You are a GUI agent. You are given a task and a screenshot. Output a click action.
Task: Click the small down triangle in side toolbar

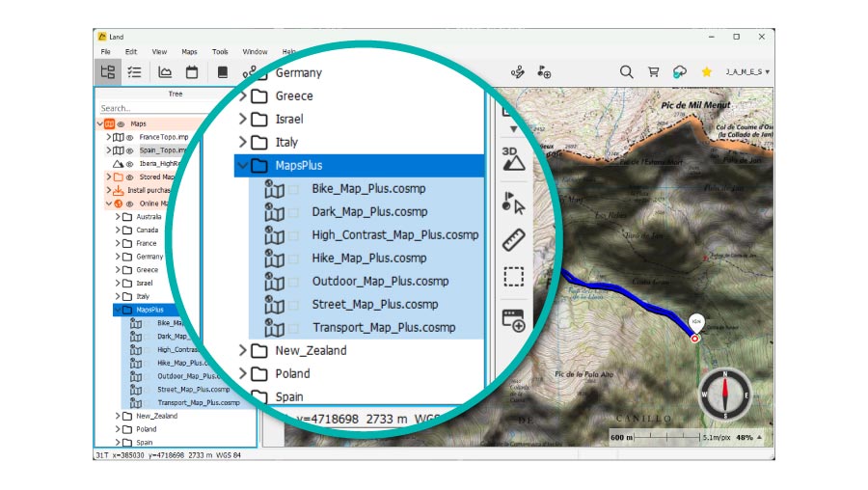pos(513,129)
